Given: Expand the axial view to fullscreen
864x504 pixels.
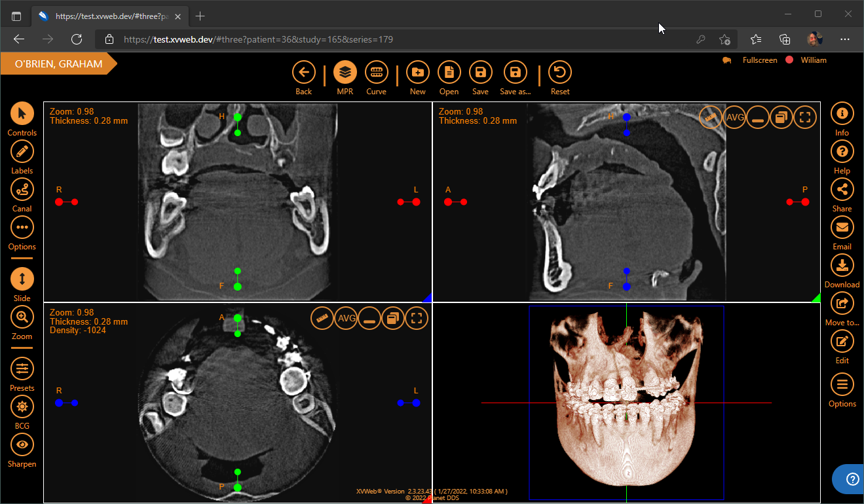Looking at the screenshot, I should click(x=417, y=317).
